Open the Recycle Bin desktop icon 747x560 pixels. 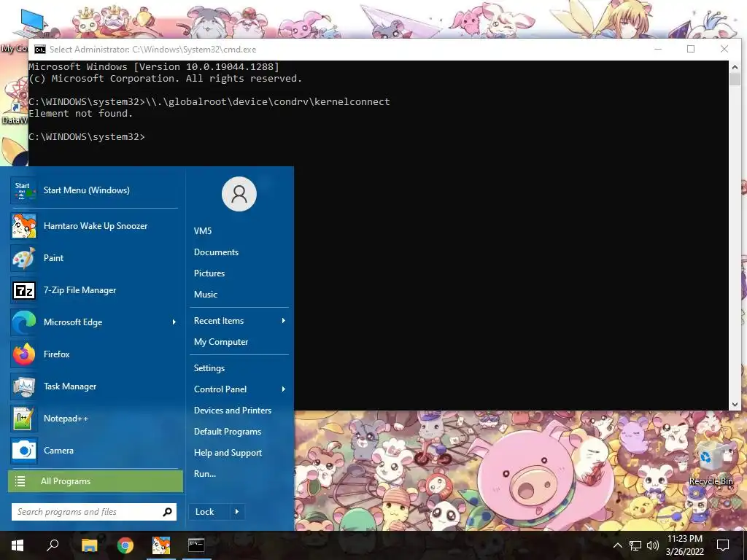pos(711,462)
